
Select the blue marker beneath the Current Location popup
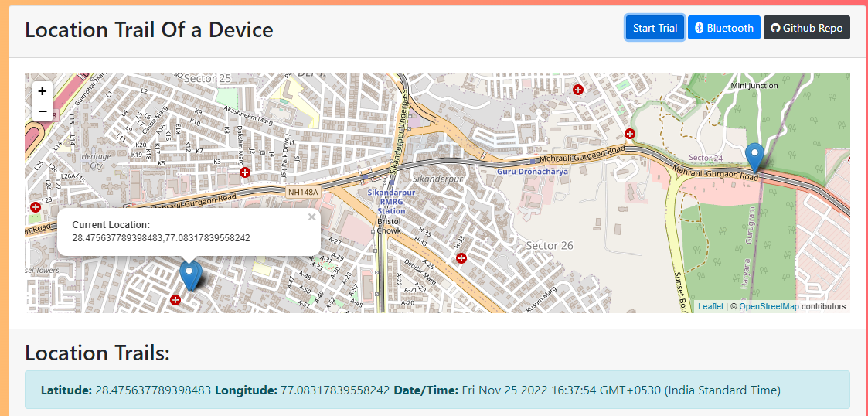click(189, 275)
